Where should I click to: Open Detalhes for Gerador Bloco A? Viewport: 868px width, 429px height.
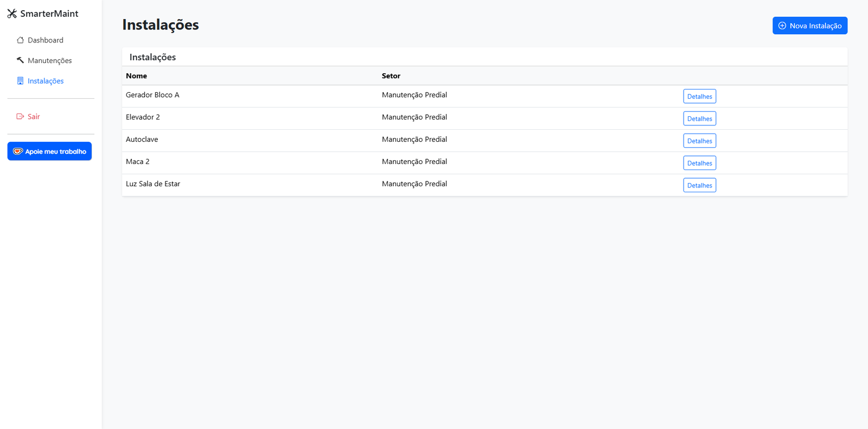(x=699, y=96)
